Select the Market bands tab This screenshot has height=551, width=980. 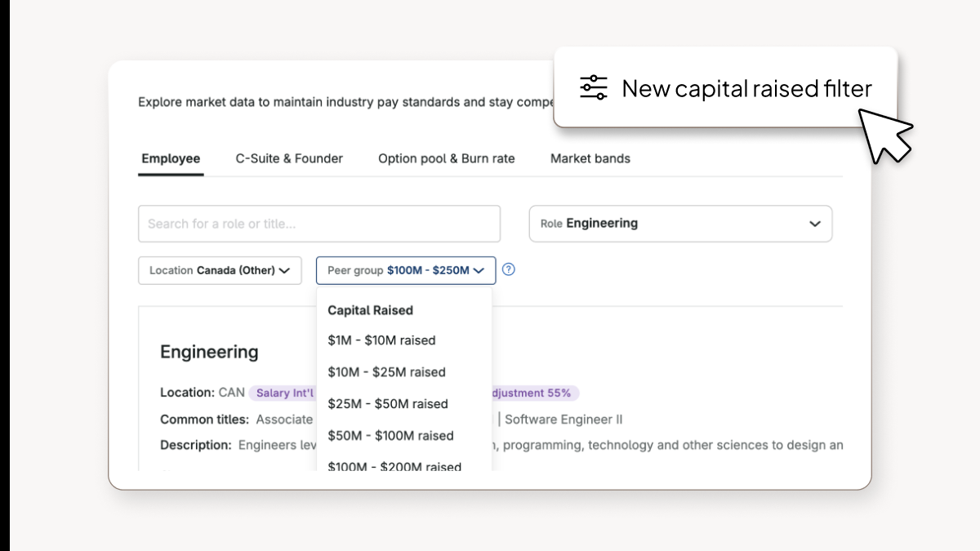(590, 158)
